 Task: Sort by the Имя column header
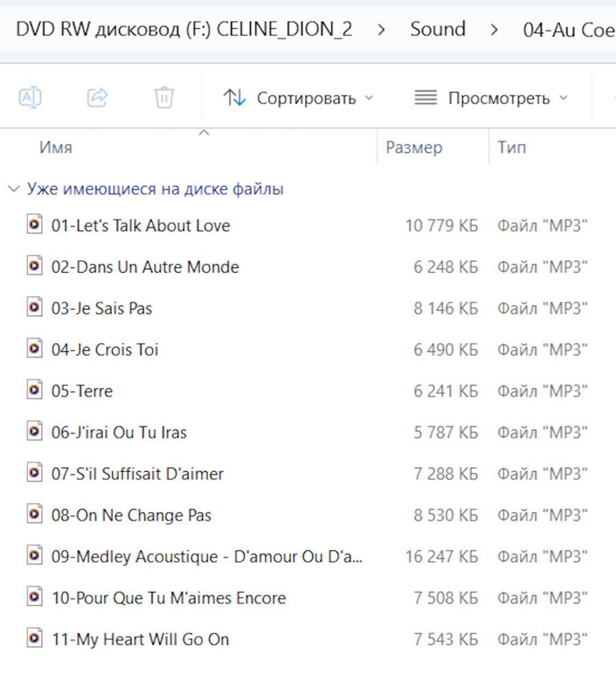click(56, 148)
